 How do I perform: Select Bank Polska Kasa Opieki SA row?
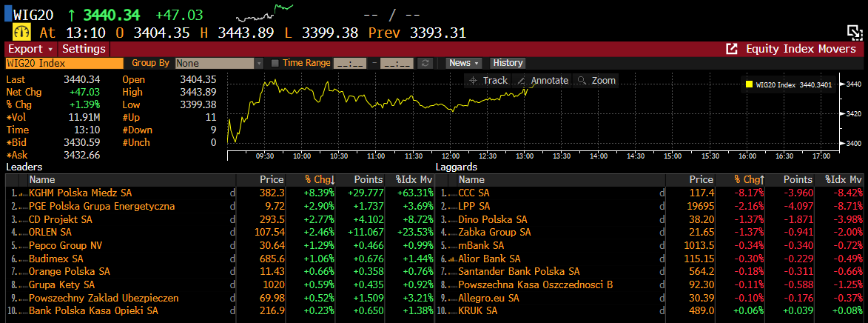point(220,311)
